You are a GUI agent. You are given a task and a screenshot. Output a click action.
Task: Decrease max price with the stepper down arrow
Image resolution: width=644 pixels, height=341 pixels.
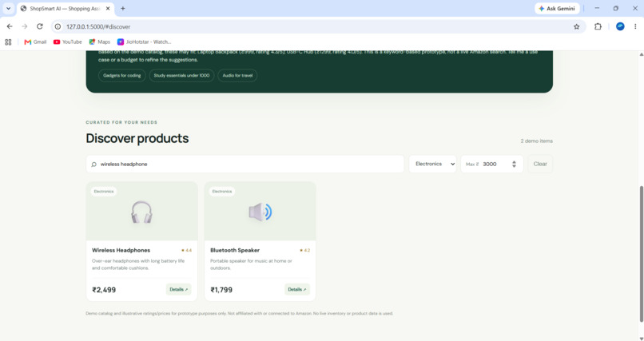pos(514,166)
